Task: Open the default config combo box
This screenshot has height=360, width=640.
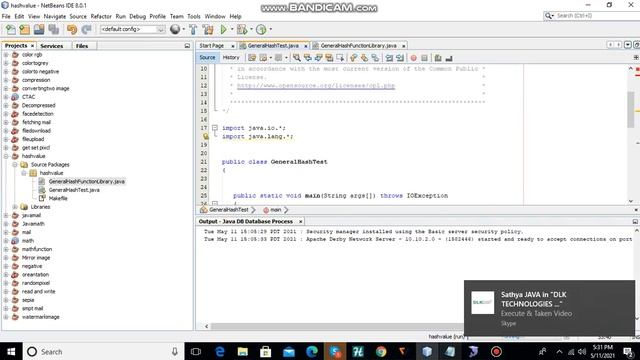Action: tap(133, 29)
